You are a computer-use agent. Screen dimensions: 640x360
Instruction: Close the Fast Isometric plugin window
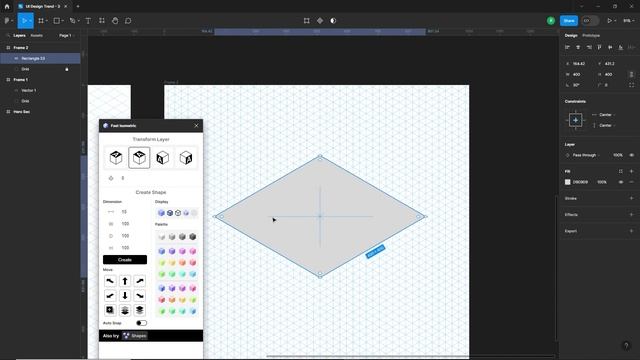coord(196,126)
